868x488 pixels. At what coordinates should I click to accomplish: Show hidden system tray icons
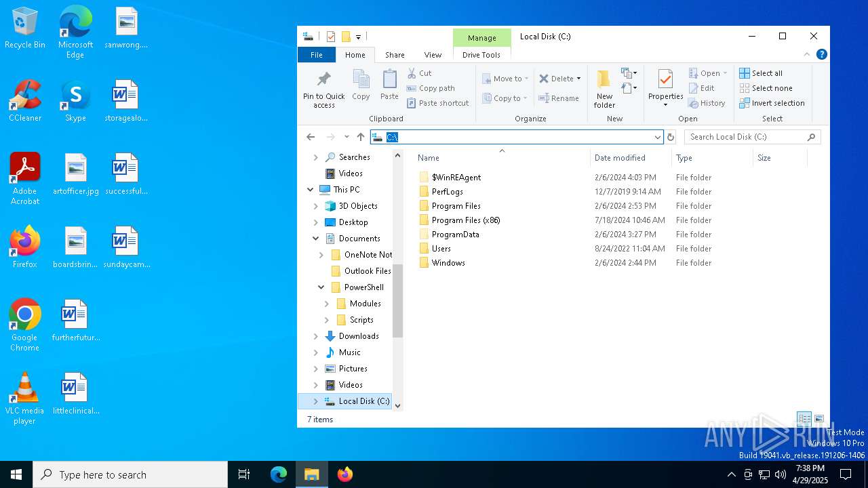point(731,474)
